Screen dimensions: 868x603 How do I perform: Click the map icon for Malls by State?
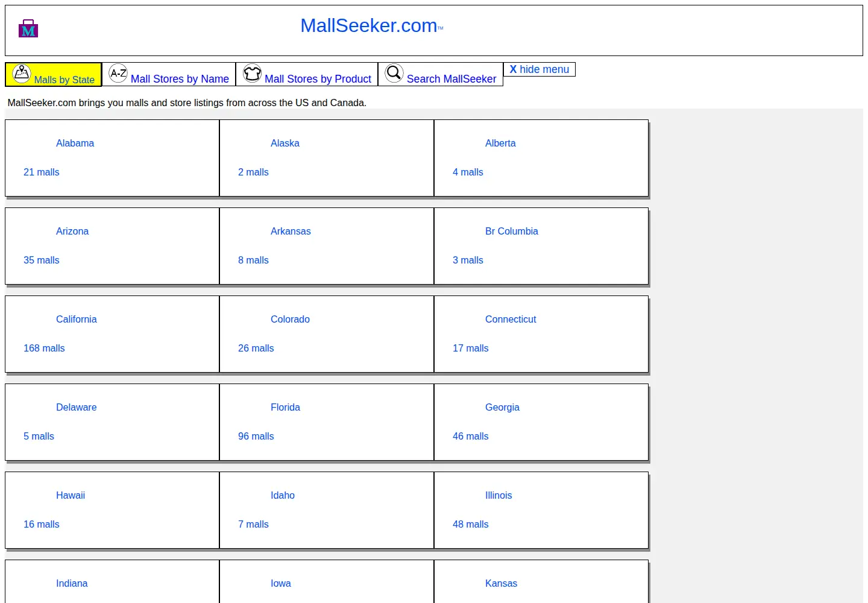[22, 73]
